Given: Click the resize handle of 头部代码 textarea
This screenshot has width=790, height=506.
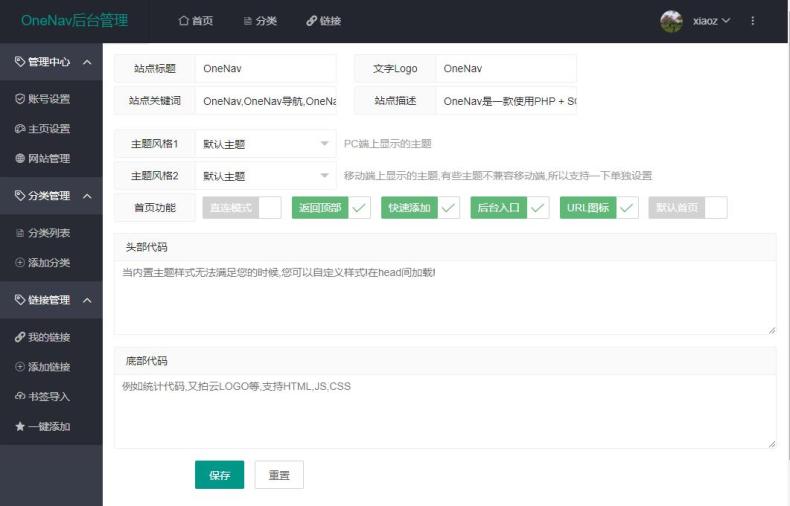Looking at the screenshot, I should pyautogui.click(x=772, y=330).
